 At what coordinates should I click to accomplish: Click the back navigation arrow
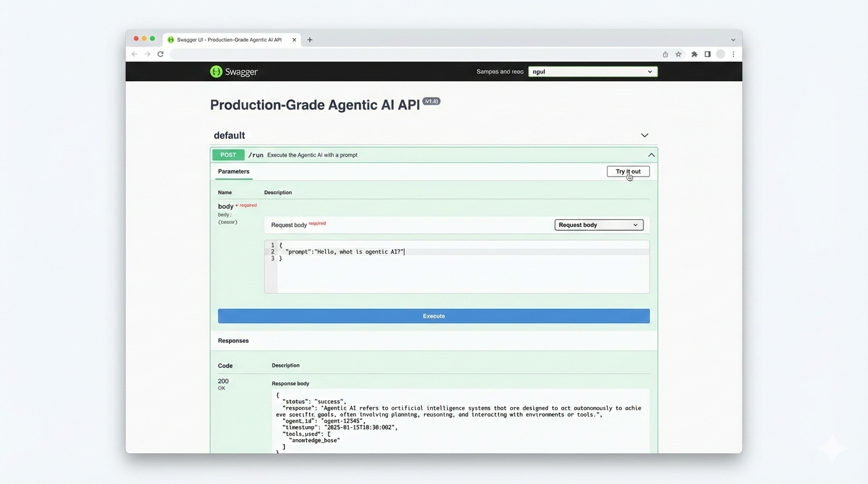[x=134, y=54]
